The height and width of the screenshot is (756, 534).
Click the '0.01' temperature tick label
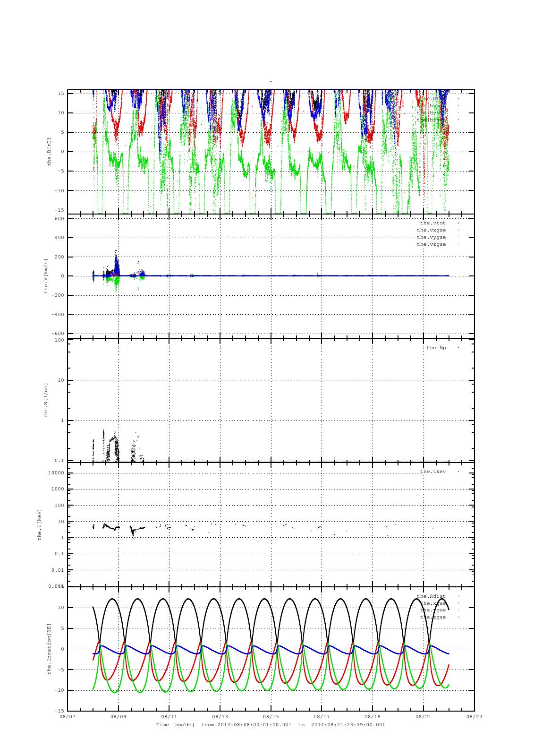pos(58,570)
